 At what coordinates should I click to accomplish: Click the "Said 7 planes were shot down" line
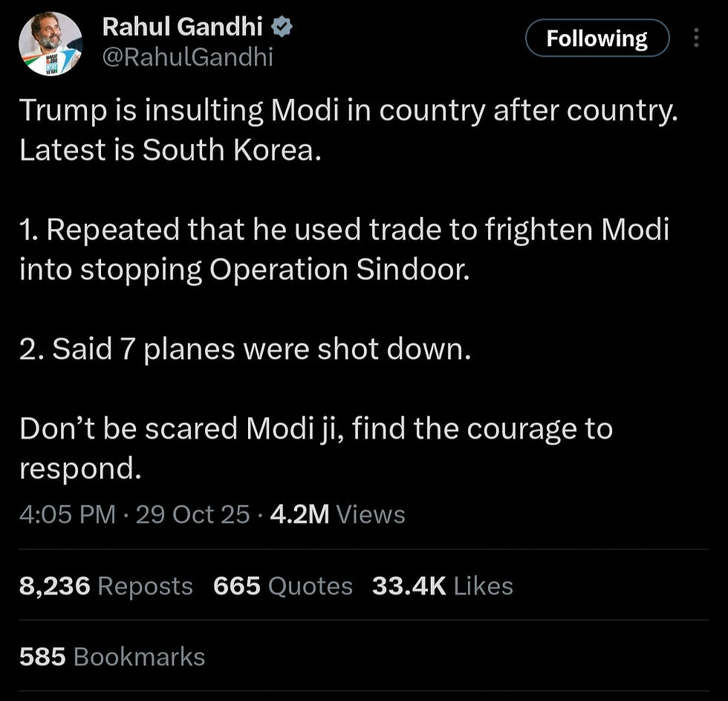pyautogui.click(x=245, y=349)
